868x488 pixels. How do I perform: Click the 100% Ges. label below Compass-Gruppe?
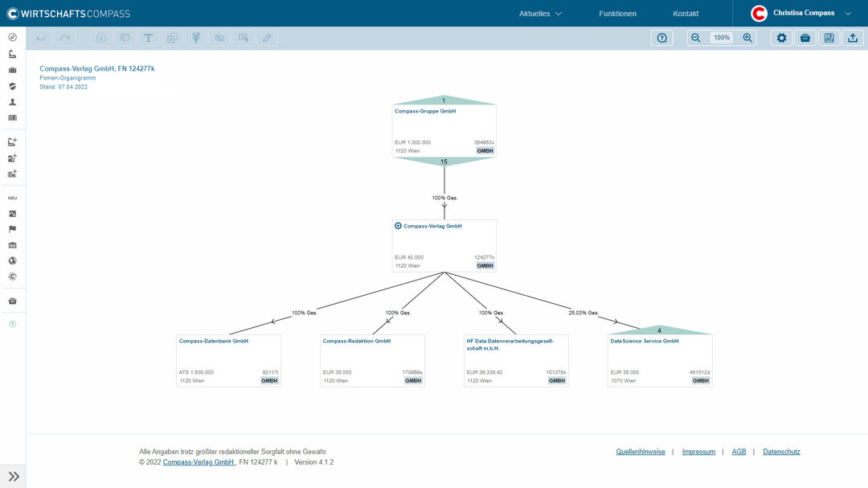tap(444, 198)
